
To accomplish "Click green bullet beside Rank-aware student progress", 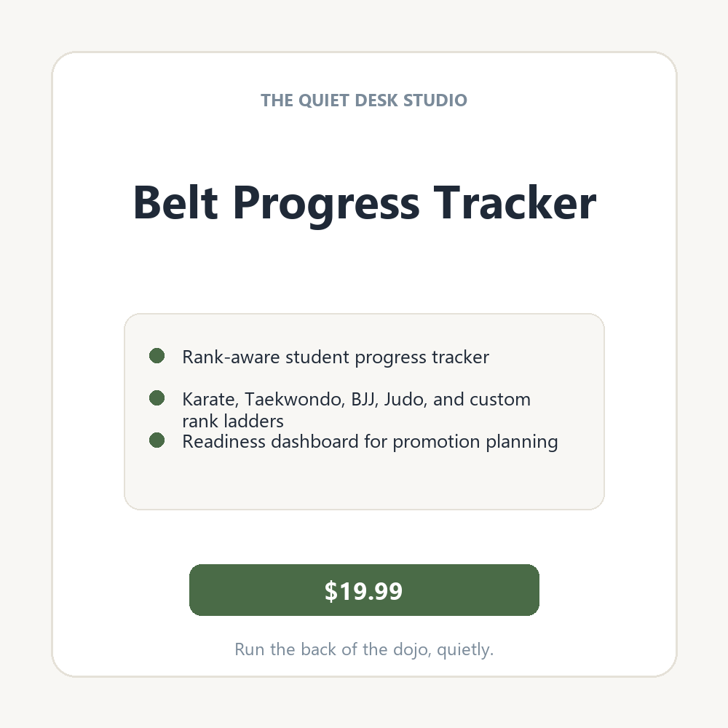I will pos(157,356).
